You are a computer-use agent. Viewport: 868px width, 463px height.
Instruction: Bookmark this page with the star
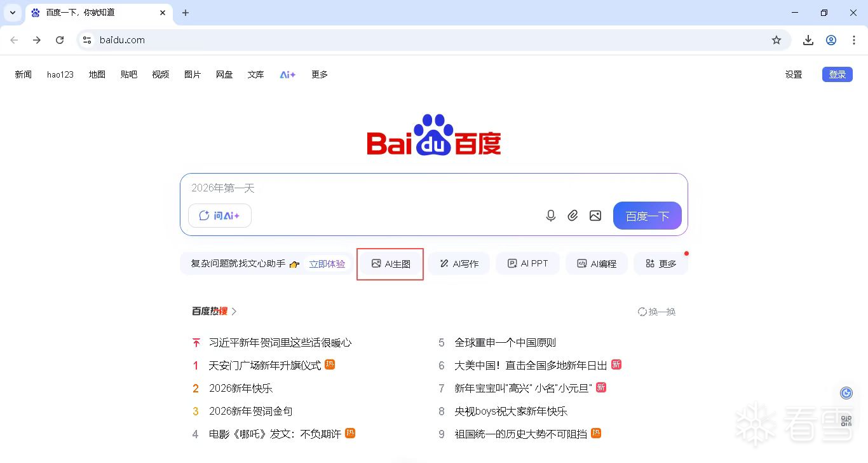776,40
